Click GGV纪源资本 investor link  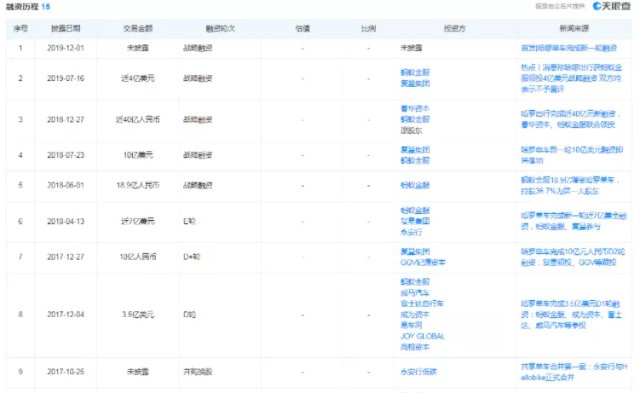tap(423, 262)
